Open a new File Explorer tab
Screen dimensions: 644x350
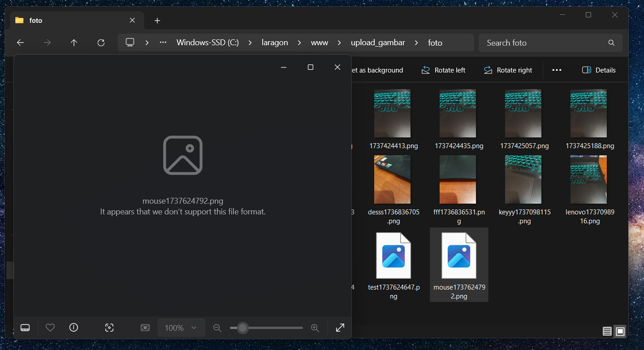tap(157, 21)
